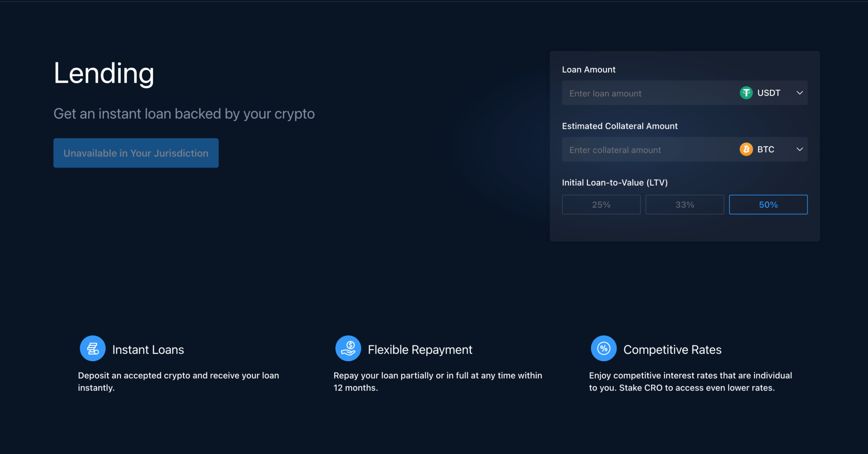Click the Competitive Rates percent icon
This screenshot has height=454, width=868.
(604, 348)
